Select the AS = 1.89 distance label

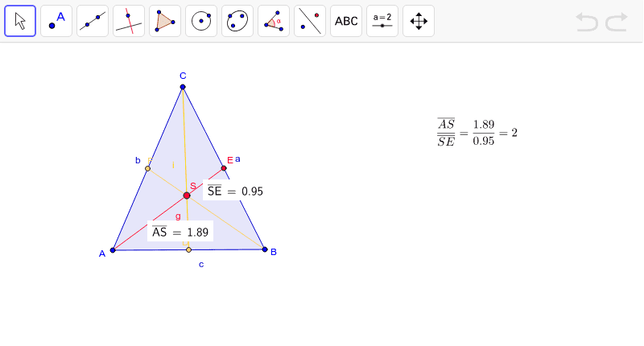pyautogui.click(x=180, y=232)
